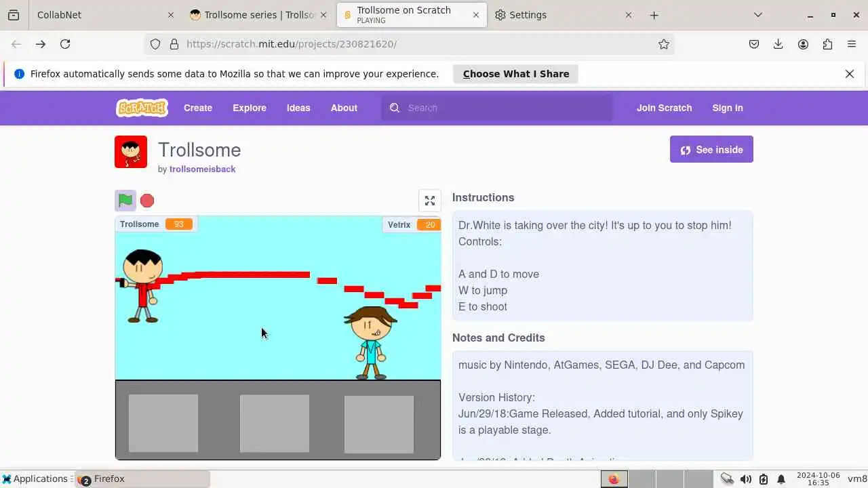This screenshot has width=868, height=488.
Task: Open the Applications menu in the taskbar
Action: pyautogui.click(x=37, y=479)
